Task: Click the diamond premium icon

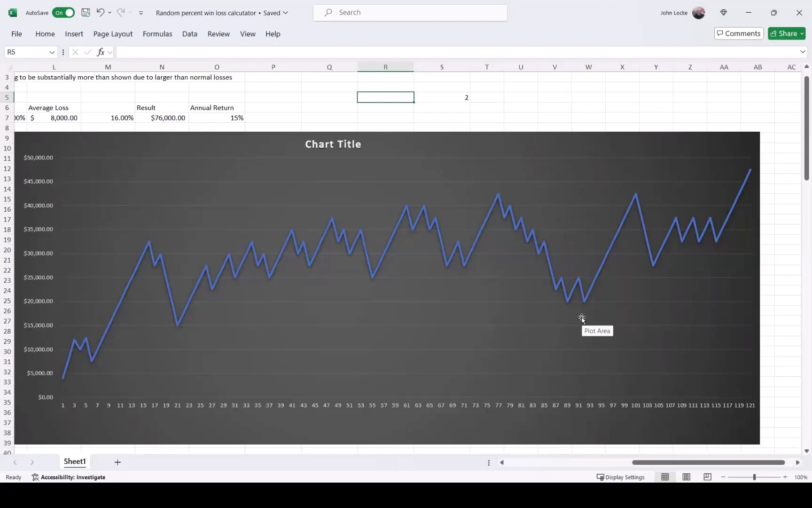Action: click(x=724, y=13)
